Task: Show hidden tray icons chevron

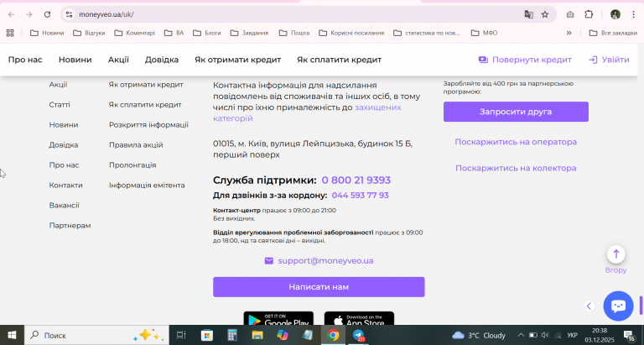Action: click(521, 335)
